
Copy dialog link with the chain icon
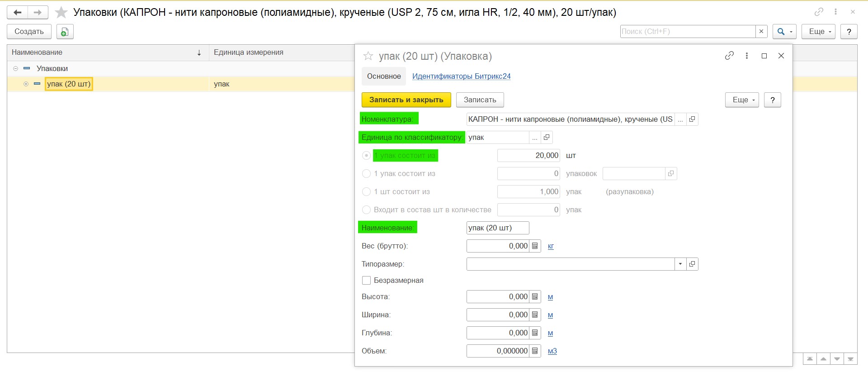pos(729,56)
